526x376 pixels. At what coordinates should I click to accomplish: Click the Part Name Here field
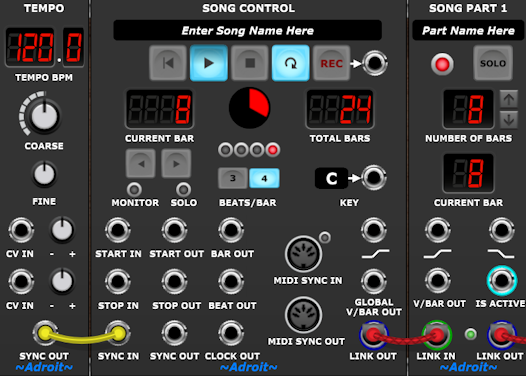tap(468, 31)
